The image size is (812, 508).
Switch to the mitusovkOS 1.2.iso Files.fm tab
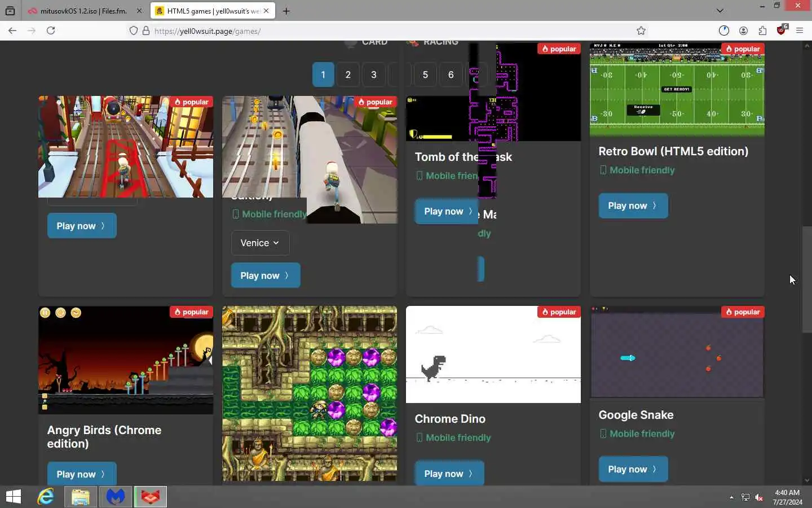85,11
